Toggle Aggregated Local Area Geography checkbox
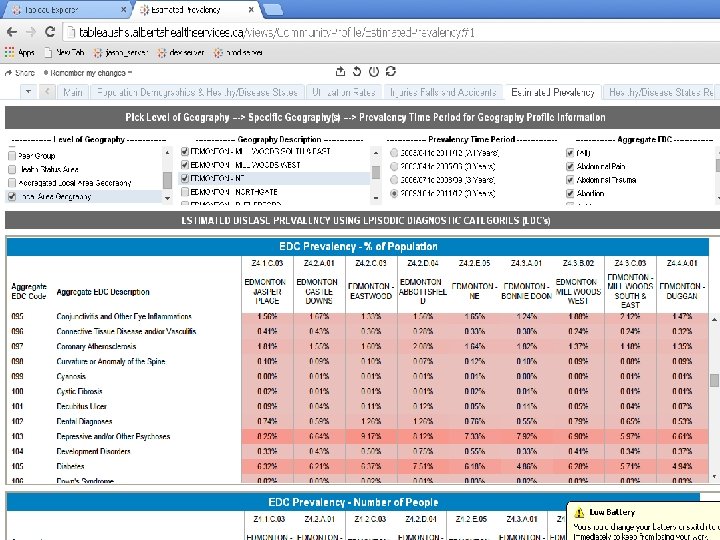720x540 pixels. click(12, 183)
